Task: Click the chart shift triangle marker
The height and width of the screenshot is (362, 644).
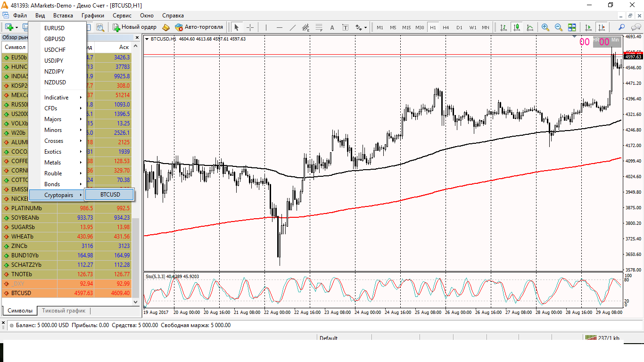Action: (574, 36)
